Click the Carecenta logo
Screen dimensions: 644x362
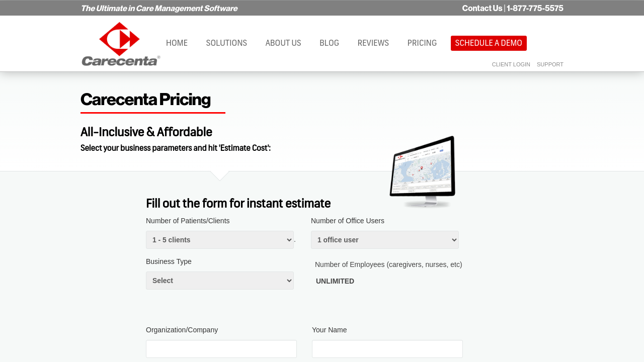(x=121, y=44)
